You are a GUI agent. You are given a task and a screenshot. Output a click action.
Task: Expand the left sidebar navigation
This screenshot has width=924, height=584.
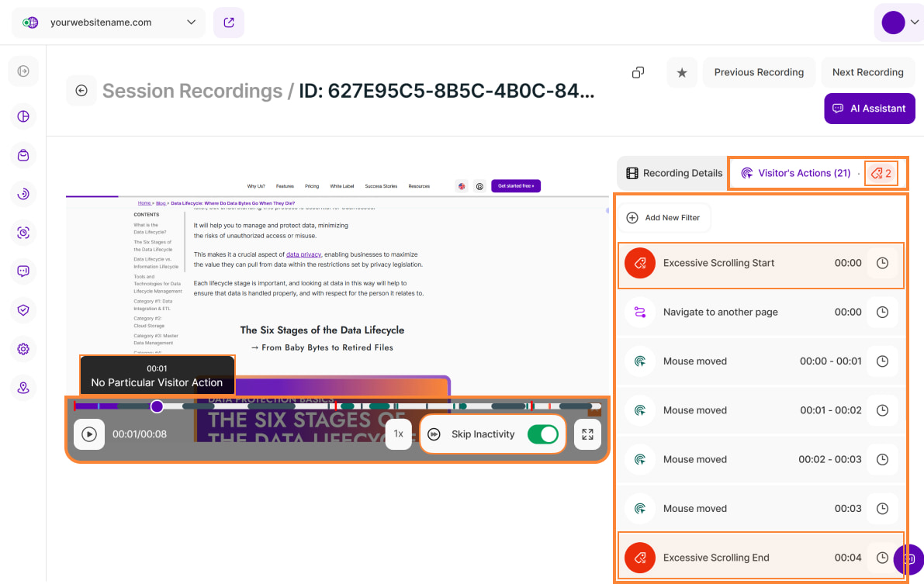[23, 71]
